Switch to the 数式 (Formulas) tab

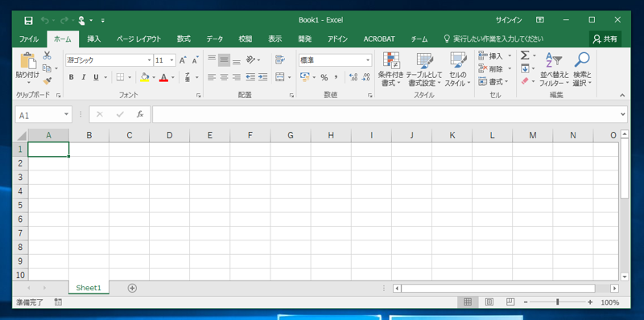pyautogui.click(x=184, y=39)
